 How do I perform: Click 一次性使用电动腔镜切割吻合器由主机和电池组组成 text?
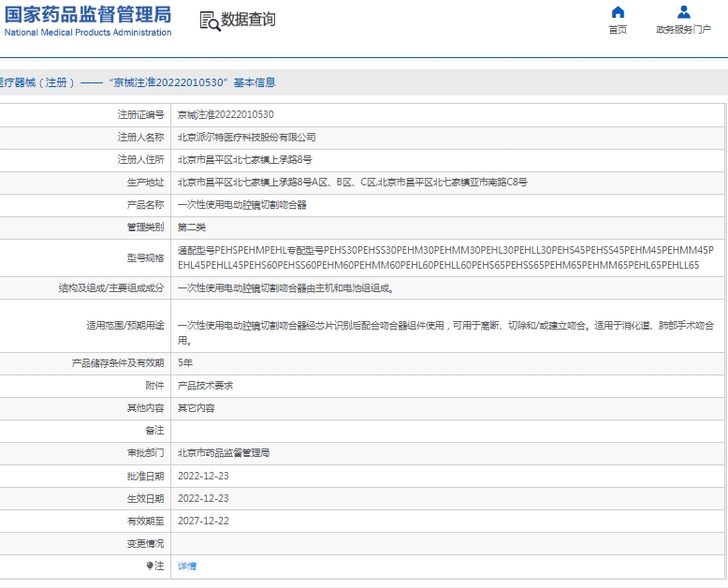286,288
